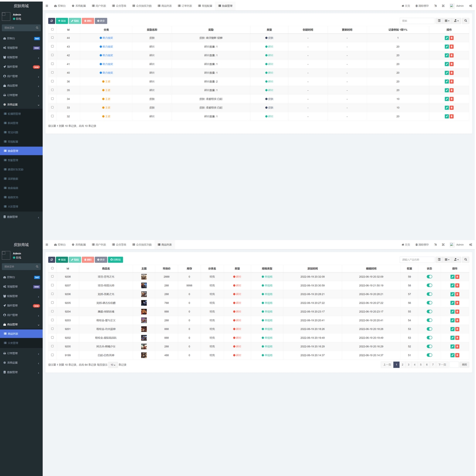
Task: Click edit icon for lottery row Id 36
Action: coord(447,81)
